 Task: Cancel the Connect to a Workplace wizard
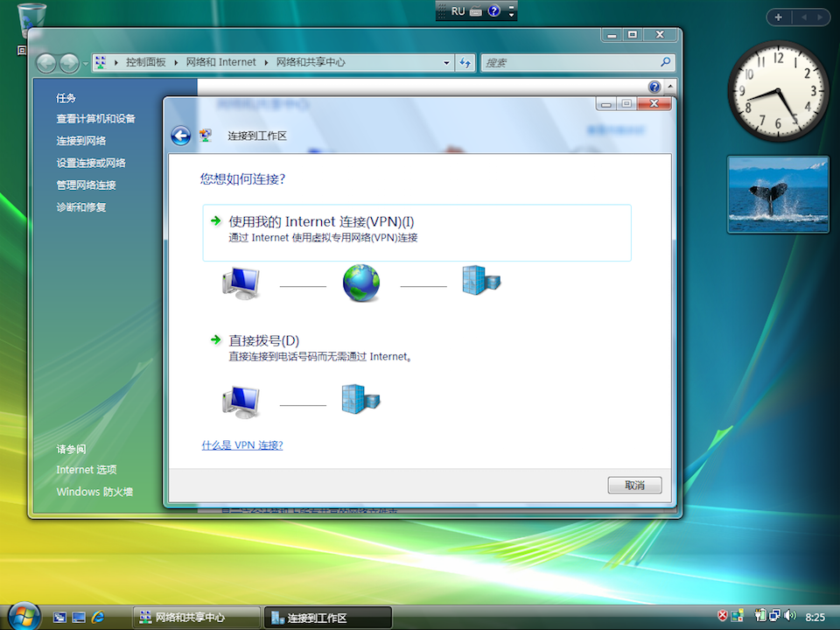pyautogui.click(x=635, y=486)
